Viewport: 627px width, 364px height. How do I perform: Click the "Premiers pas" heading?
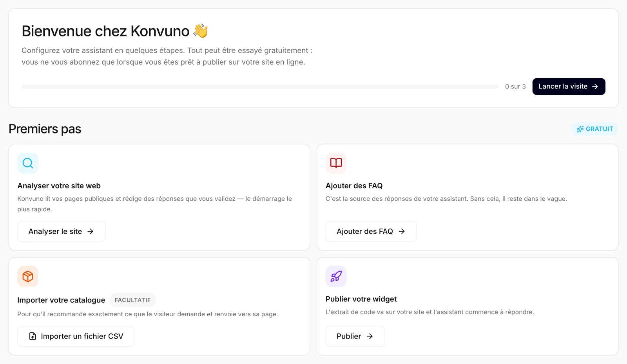click(x=45, y=129)
